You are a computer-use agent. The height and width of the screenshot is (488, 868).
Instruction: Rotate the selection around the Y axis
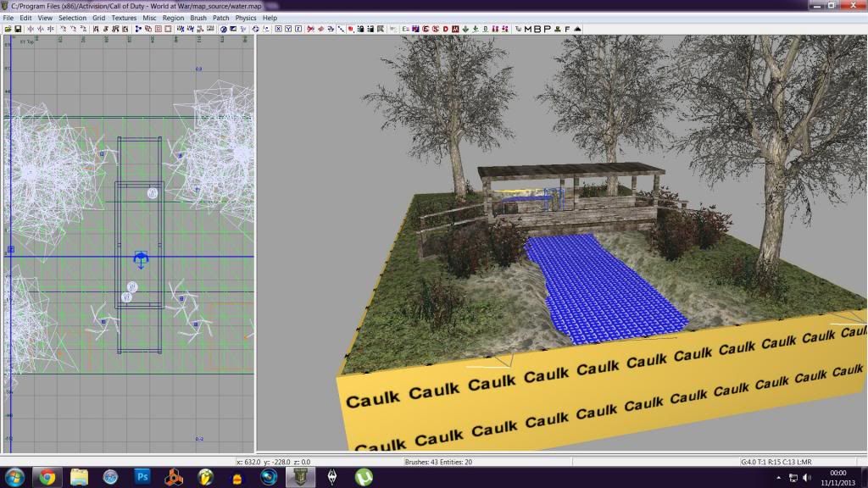[73, 29]
